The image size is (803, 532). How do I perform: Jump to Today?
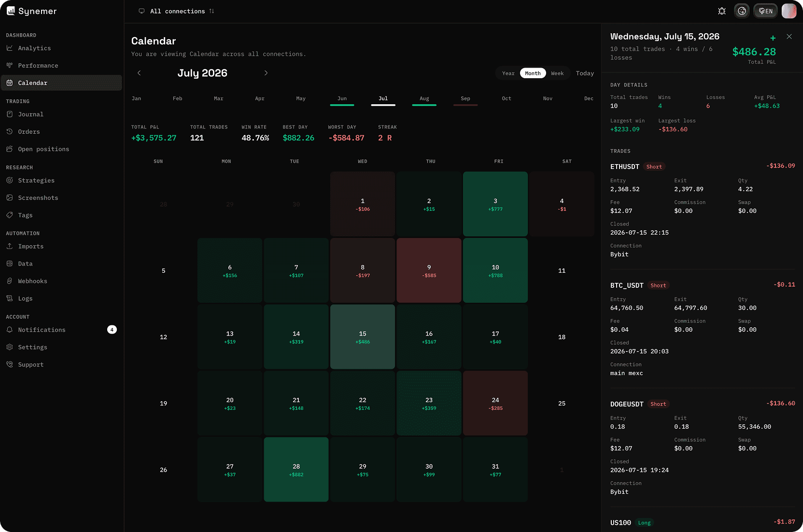(x=585, y=73)
